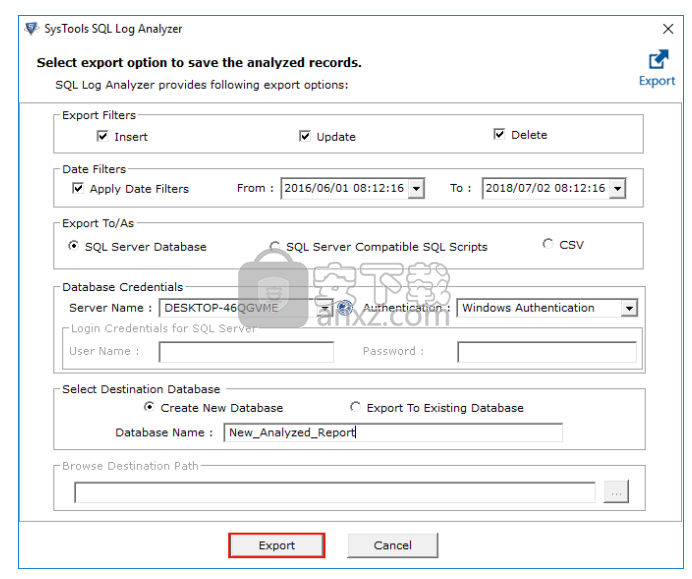Select the CSV export option
Viewport: 692px width, 579px height.
[548, 244]
